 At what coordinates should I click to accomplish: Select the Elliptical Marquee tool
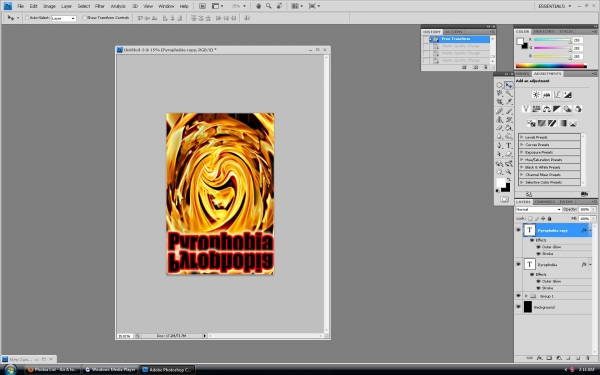499,85
